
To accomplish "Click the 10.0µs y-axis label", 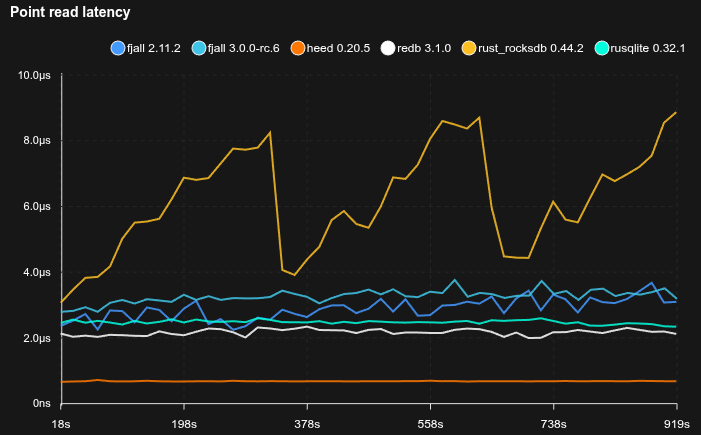I will pos(34,75).
